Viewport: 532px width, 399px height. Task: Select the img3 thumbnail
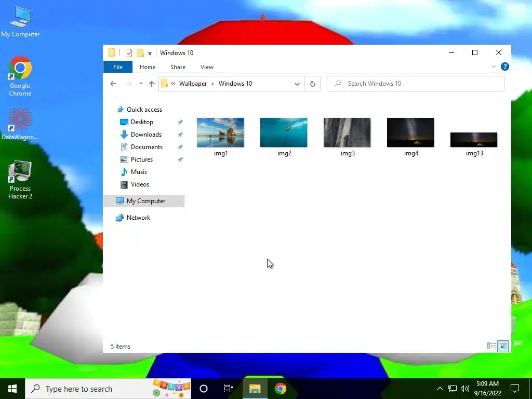(x=347, y=132)
